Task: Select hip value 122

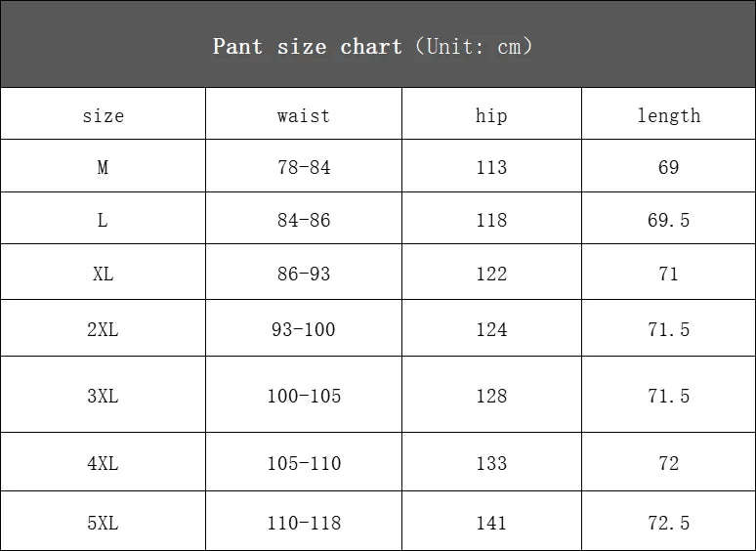Action: 491,274
